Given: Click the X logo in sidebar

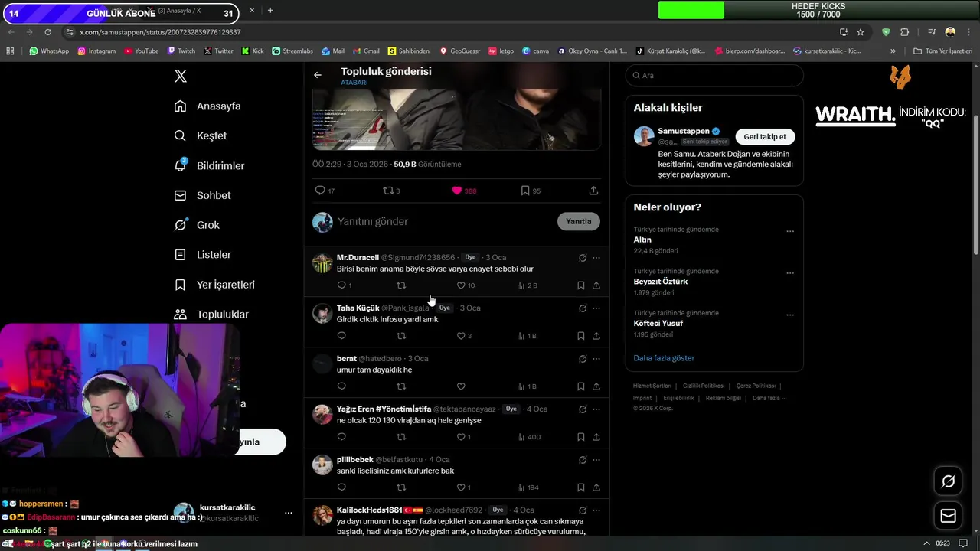Looking at the screenshot, I should 181,77.
